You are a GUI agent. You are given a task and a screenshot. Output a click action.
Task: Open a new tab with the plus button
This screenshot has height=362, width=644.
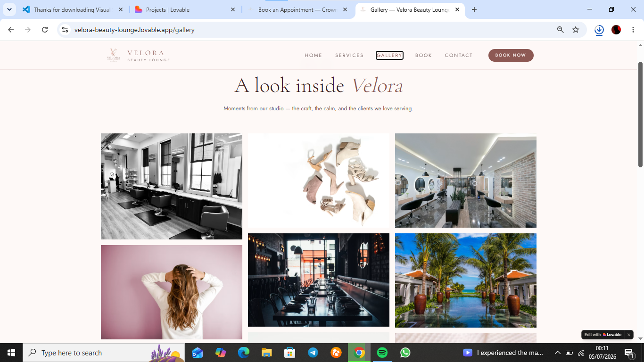tap(474, 9)
